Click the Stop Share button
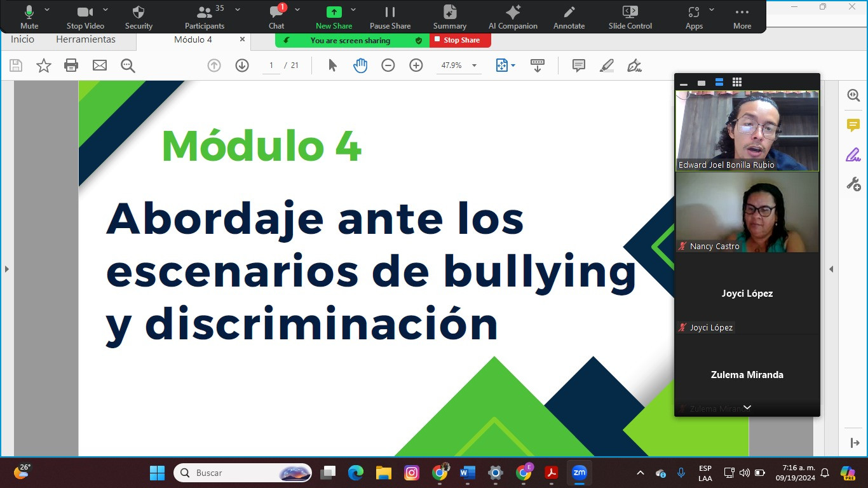Screen dimensions: 868x488 pyautogui.click(x=461, y=40)
